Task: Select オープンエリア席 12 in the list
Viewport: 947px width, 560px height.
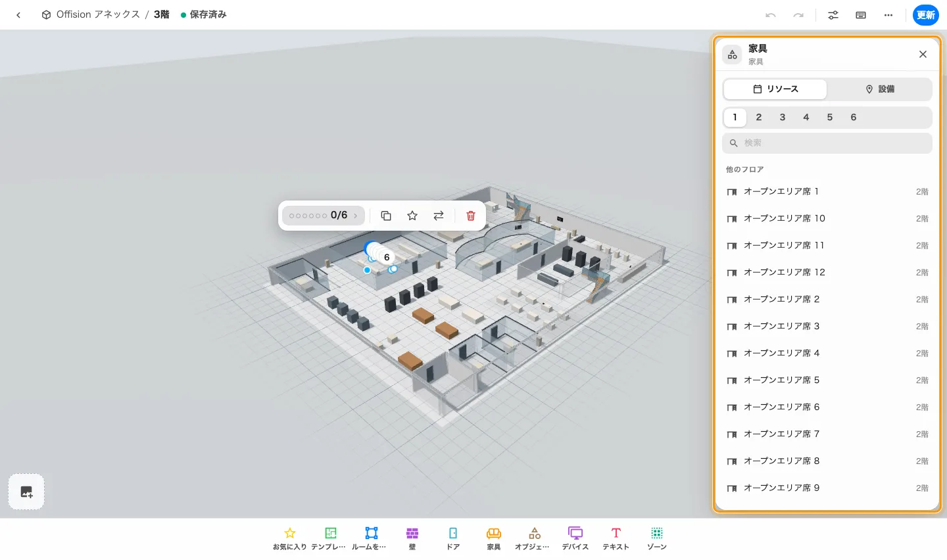Action: 827,273
